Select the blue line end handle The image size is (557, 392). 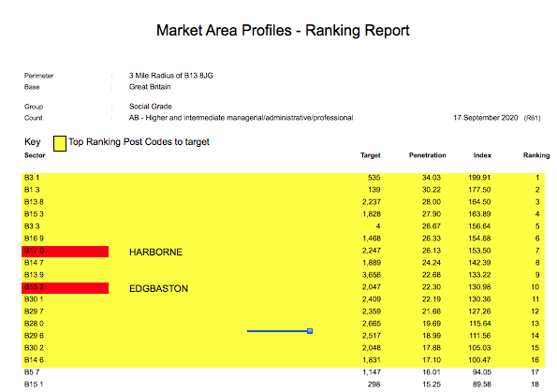click(x=310, y=331)
